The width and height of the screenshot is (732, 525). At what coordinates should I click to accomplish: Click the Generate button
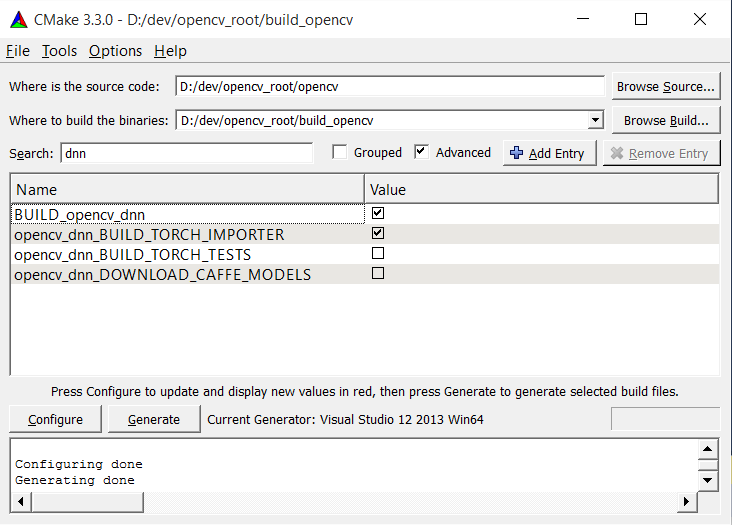[x=154, y=419]
